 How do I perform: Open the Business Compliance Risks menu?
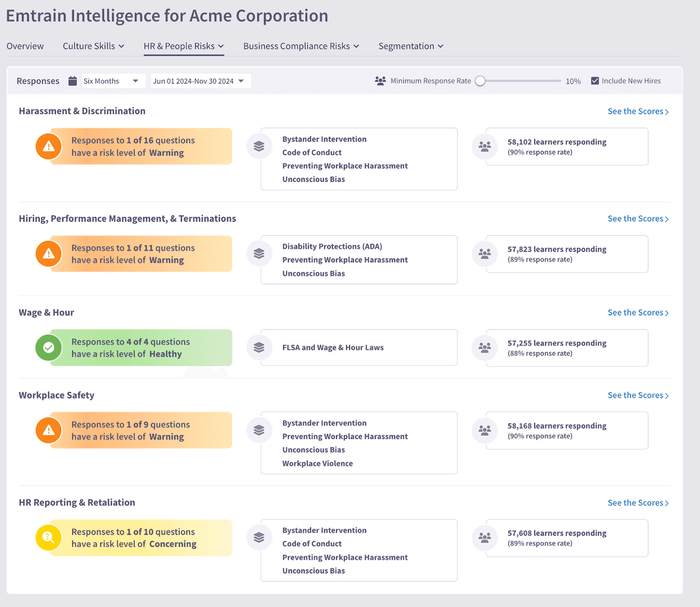(301, 46)
